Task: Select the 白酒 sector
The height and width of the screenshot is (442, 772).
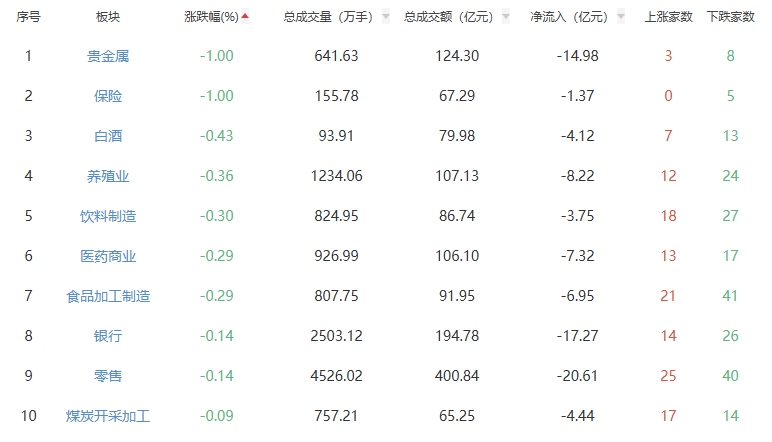Action: click(108, 136)
